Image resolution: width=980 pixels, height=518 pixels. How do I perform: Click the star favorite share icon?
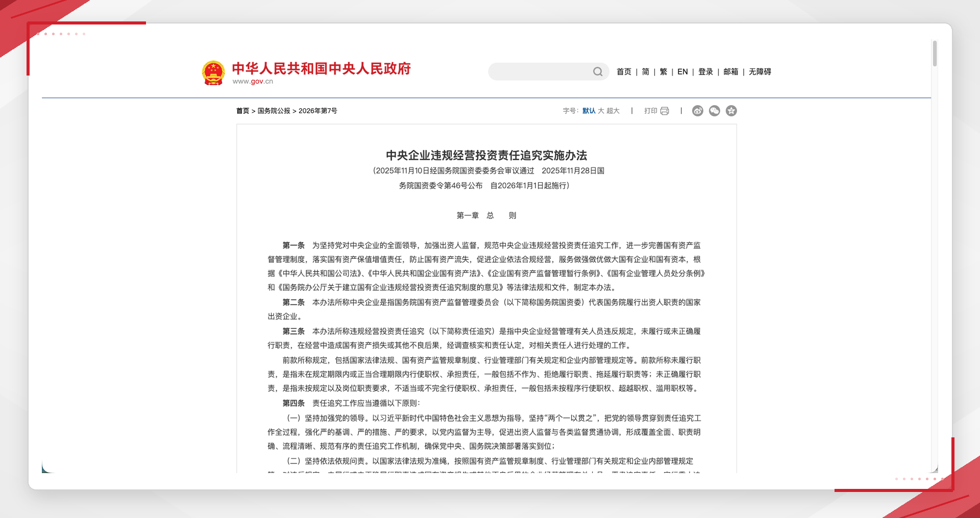[x=731, y=111]
